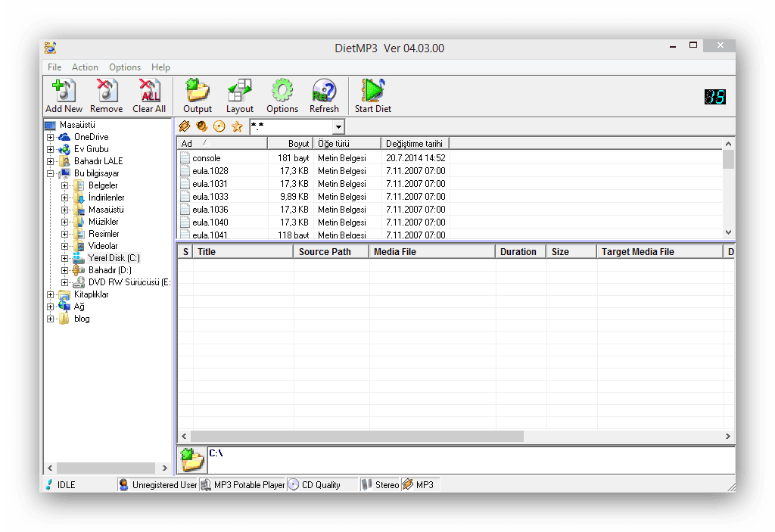This screenshot has height=532, width=775.
Task: Click the IDLE status indicator icon
Action: 49,484
